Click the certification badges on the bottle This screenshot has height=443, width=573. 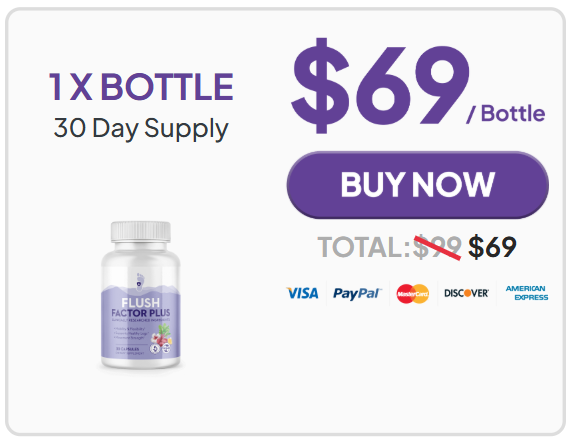[x=161, y=349]
